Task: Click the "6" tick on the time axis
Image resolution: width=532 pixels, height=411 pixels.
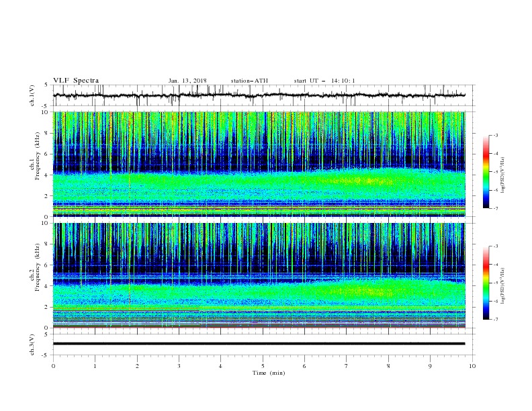Action: [304, 366]
